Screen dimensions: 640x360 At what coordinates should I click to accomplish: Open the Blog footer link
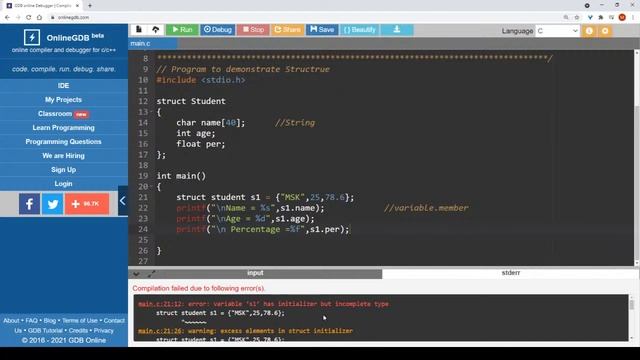(49, 321)
